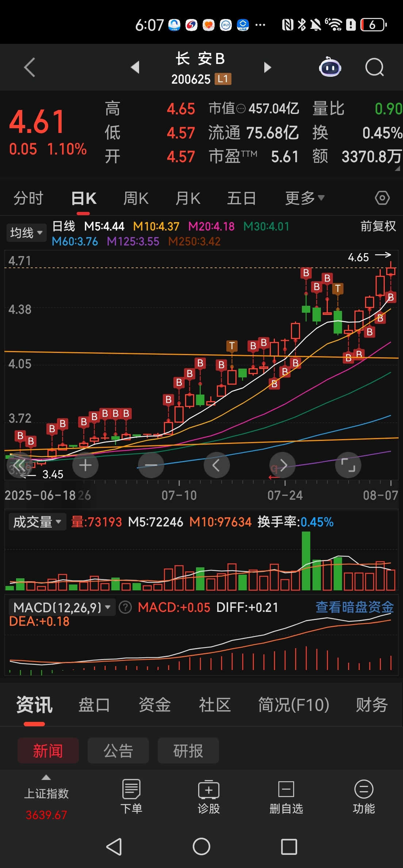The width and height of the screenshot is (403, 868).
Task: Open the 资讯 tab
Action: pos(34,705)
